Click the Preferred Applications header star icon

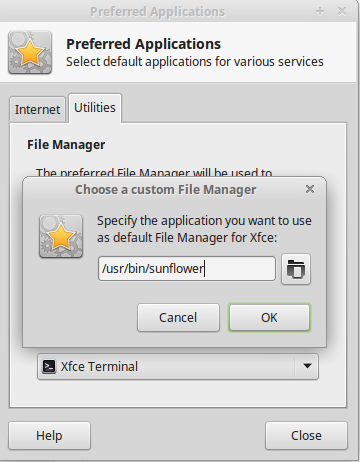[x=30, y=52]
